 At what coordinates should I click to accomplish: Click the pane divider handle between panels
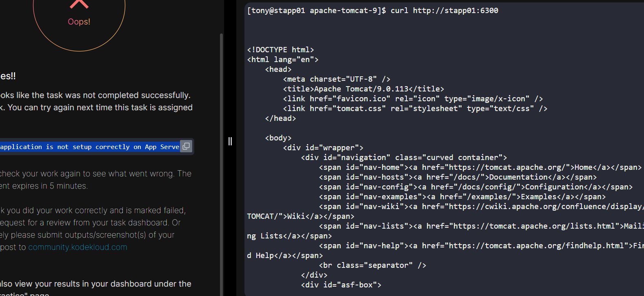[x=230, y=141]
